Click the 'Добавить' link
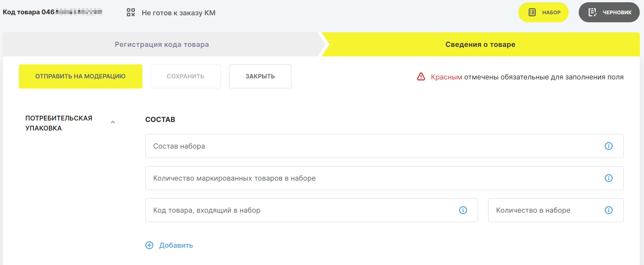644x265 pixels. [176, 245]
